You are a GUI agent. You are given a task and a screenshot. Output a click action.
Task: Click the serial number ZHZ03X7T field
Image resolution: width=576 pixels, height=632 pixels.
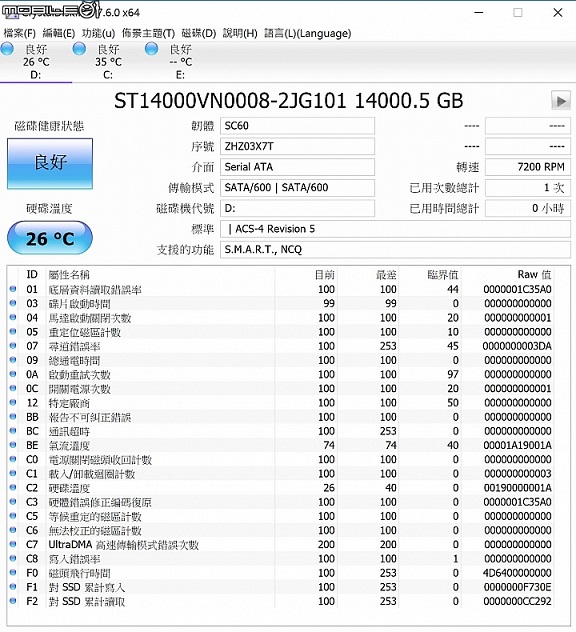[x=297, y=146]
